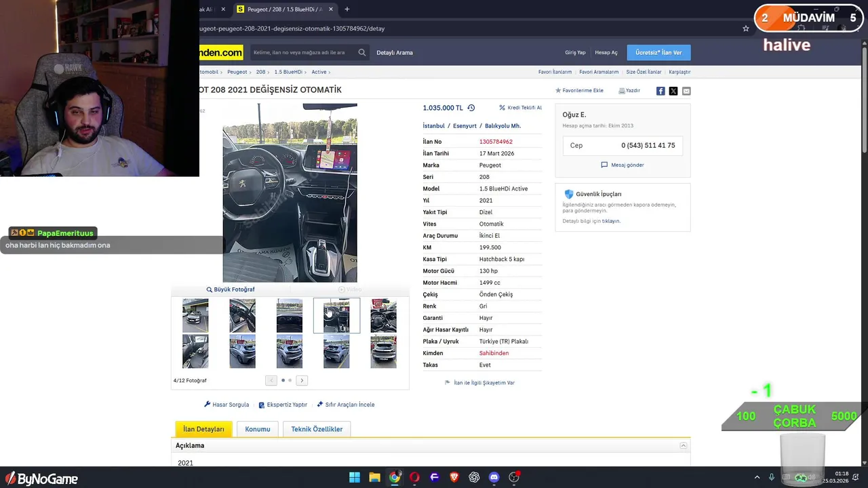The image size is (868, 488).
Task: Click listing number 1305784962
Action: (x=496, y=142)
